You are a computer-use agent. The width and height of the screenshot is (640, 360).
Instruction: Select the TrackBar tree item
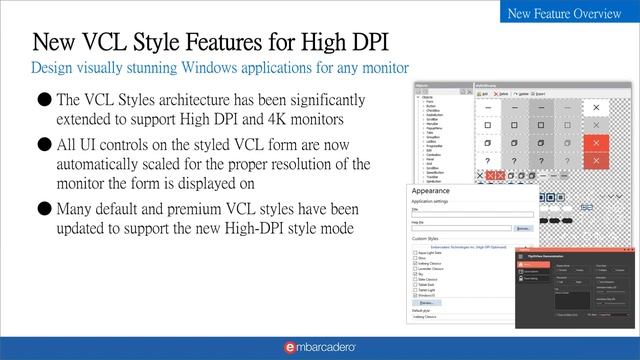click(x=433, y=177)
